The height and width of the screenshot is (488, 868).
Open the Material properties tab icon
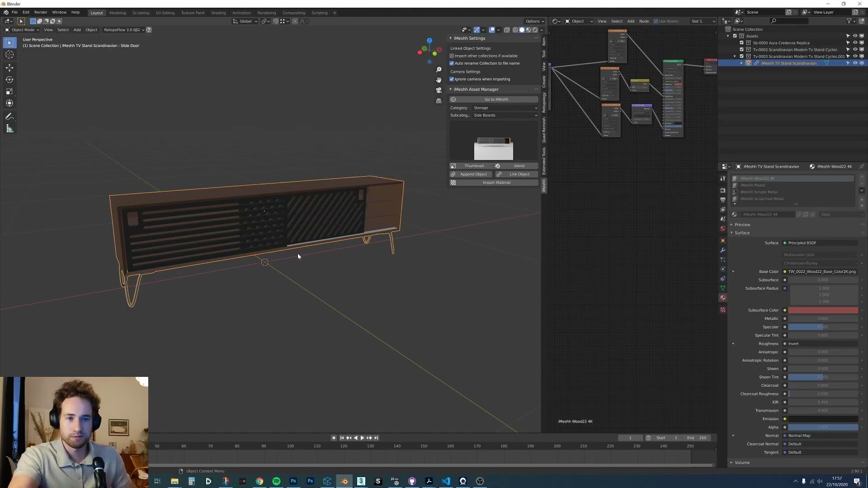pos(723,298)
